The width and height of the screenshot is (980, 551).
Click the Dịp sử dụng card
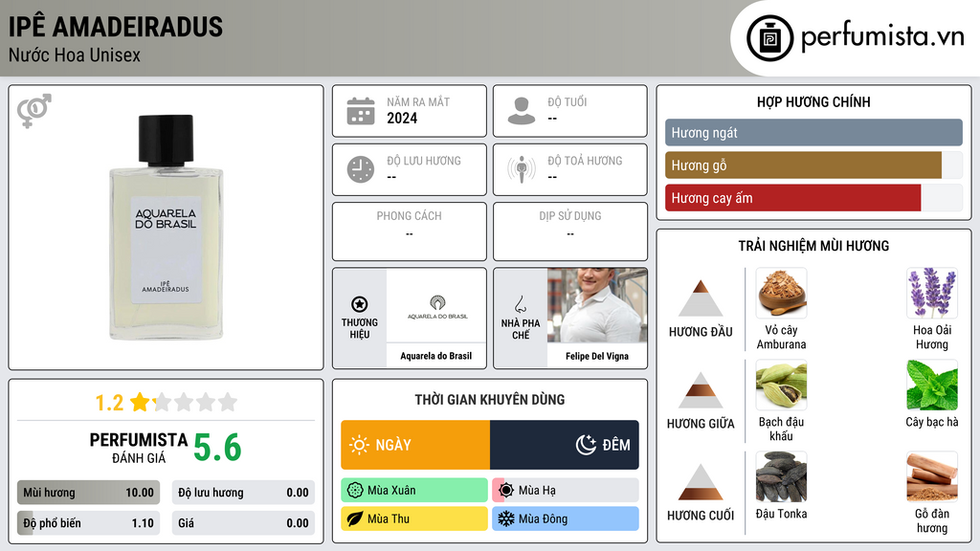(570, 231)
